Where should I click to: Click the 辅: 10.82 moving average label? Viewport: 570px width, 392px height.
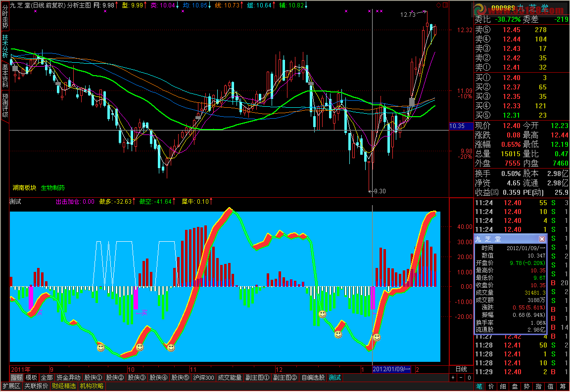coord(293,5)
